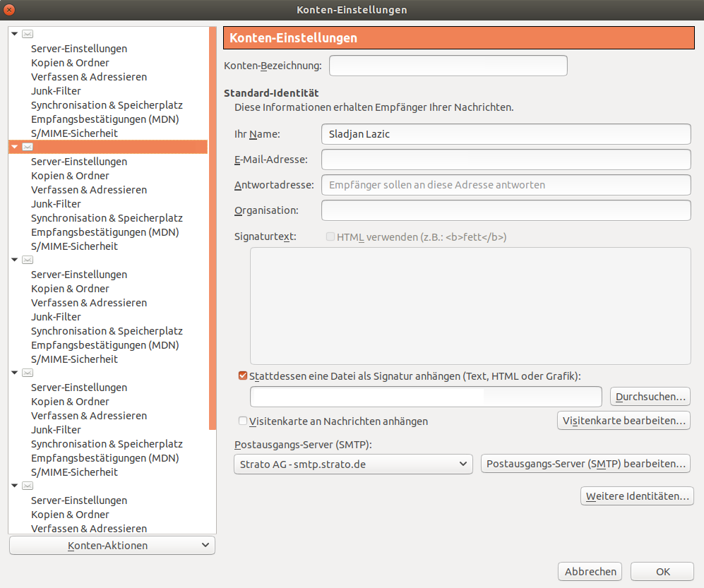
Task: Open Server-Einstellungen of the fourth account
Action: 79,388
